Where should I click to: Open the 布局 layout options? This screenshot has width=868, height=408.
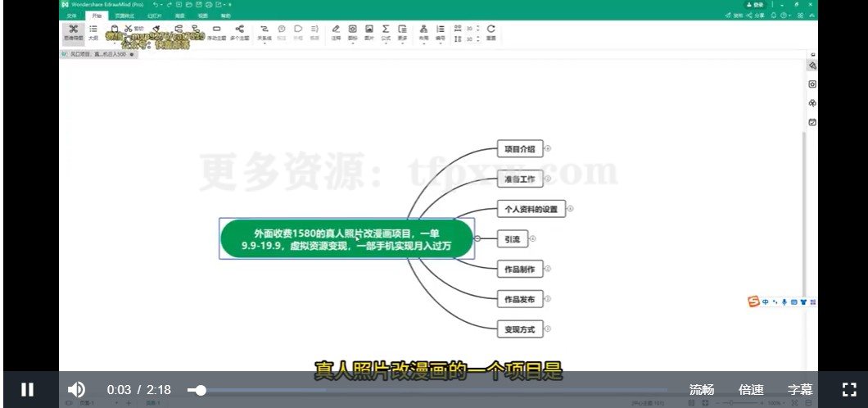(423, 33)
